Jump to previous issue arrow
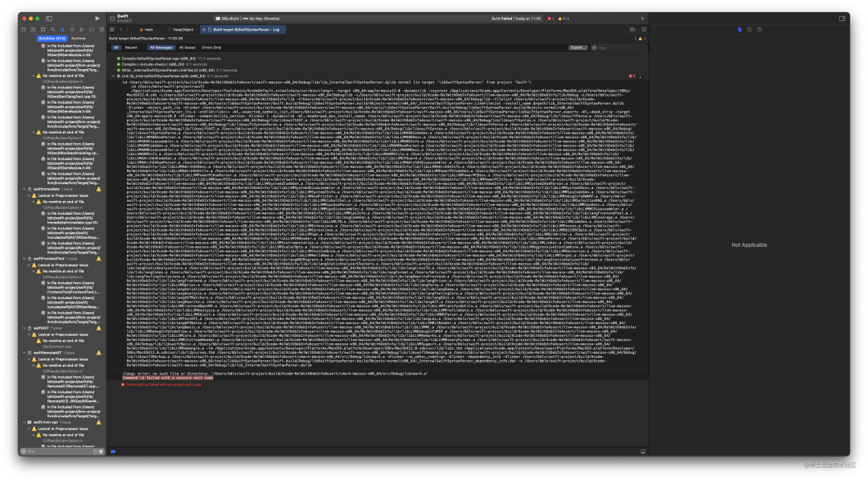This screenshot has width=868, height=480. point(636,39)
